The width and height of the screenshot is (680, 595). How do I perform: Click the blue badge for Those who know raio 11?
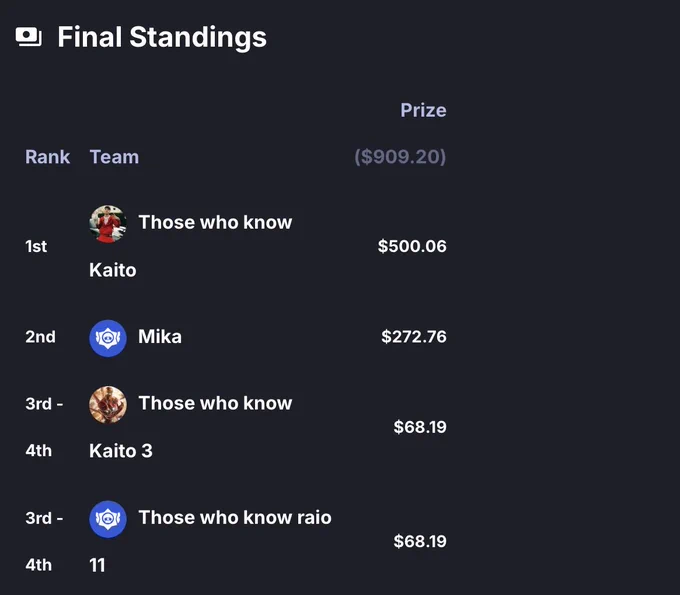(108, 519)
